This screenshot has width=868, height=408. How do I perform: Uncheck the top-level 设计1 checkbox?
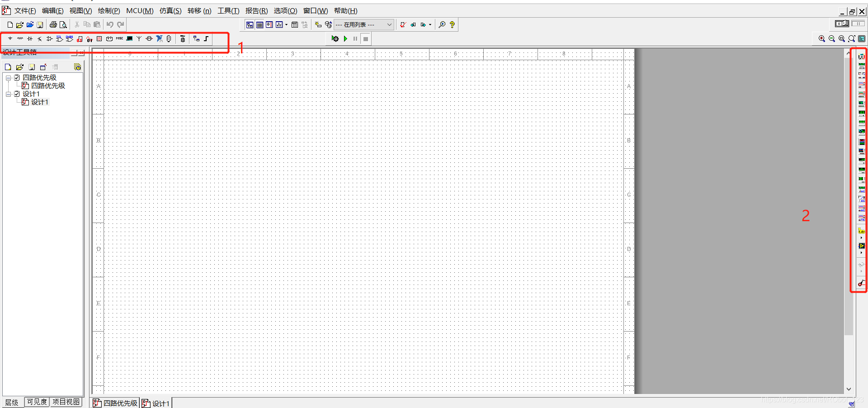[x=17, y=94]
